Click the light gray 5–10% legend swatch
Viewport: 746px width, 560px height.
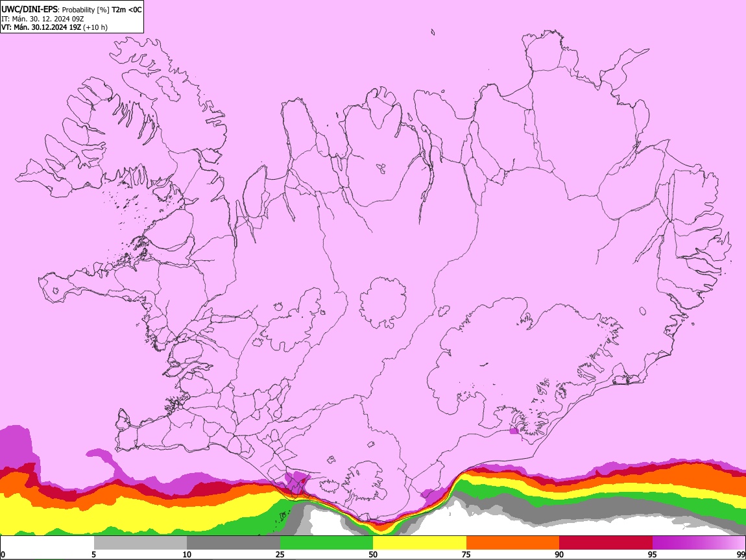140,542
